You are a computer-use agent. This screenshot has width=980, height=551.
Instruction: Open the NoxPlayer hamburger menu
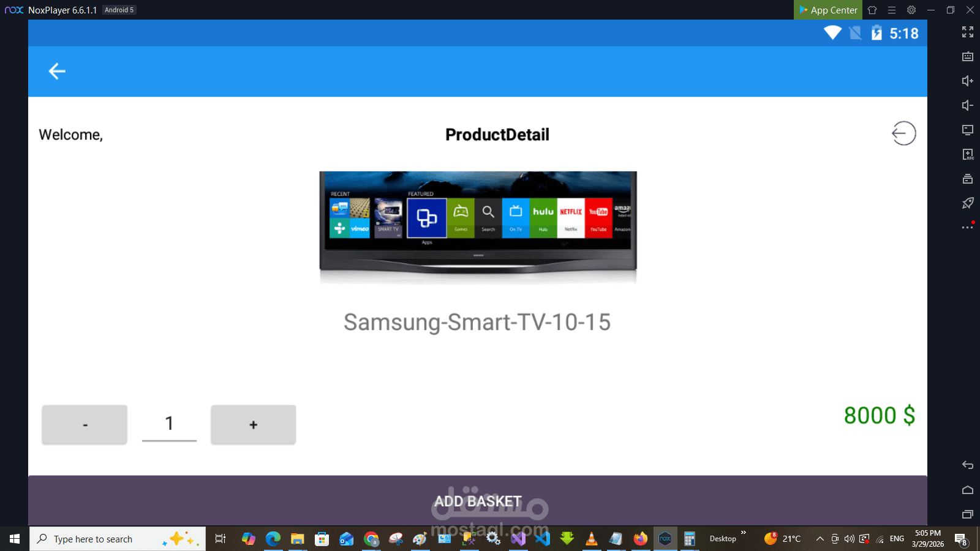pyautogui.click(x=892, y=10)
